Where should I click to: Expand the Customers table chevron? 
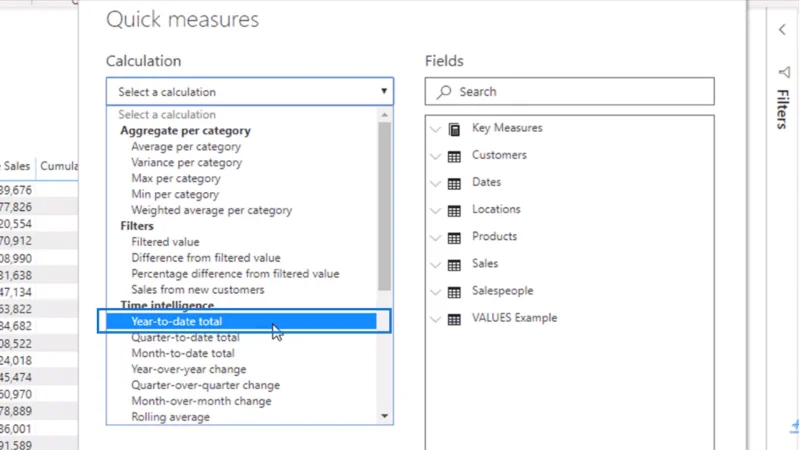click(435, 156)
